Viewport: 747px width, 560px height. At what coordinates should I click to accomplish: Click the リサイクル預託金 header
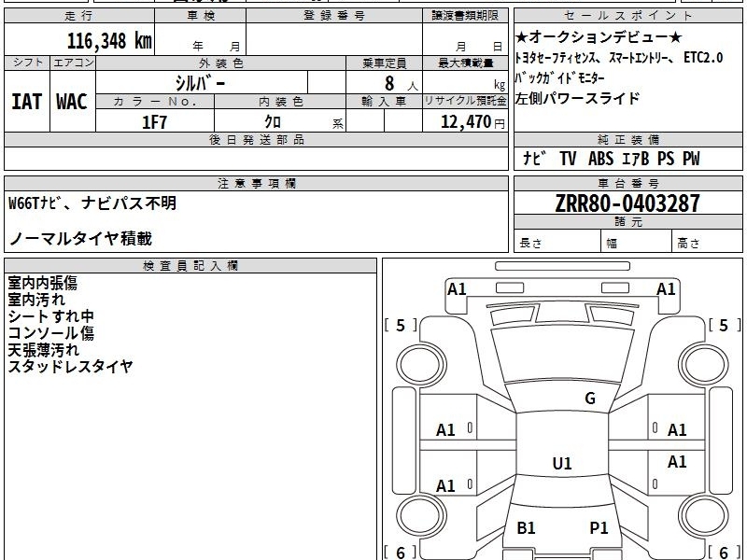[465, 102]
